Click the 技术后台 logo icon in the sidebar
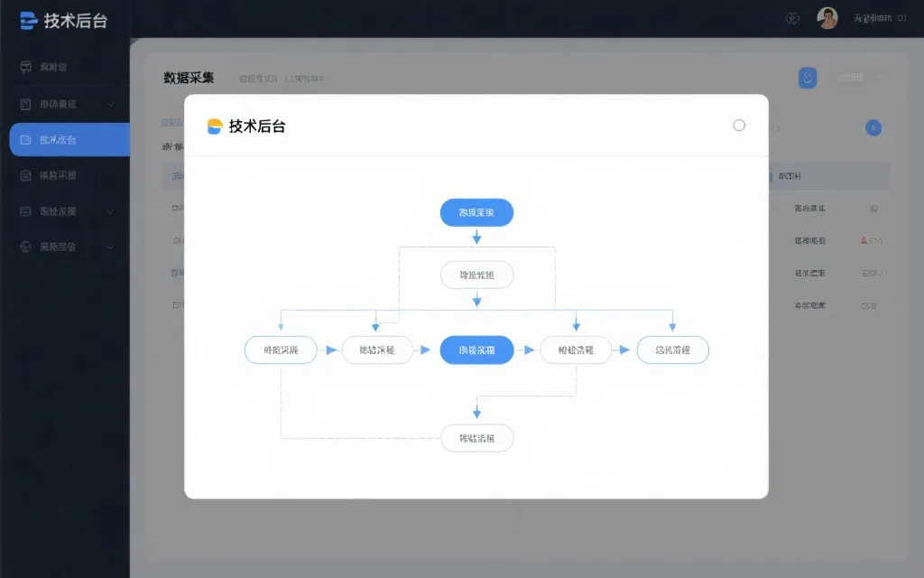This screenshot has height=578, width=924. pos(28,21)
